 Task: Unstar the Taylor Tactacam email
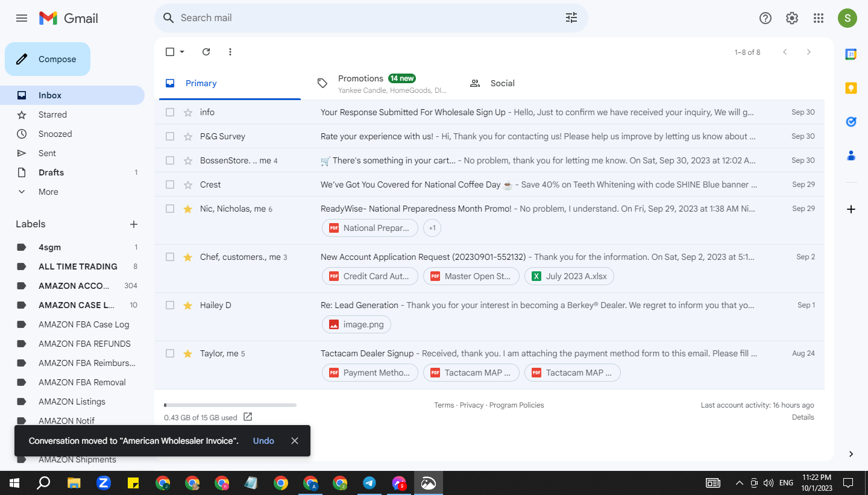point(188,353)
